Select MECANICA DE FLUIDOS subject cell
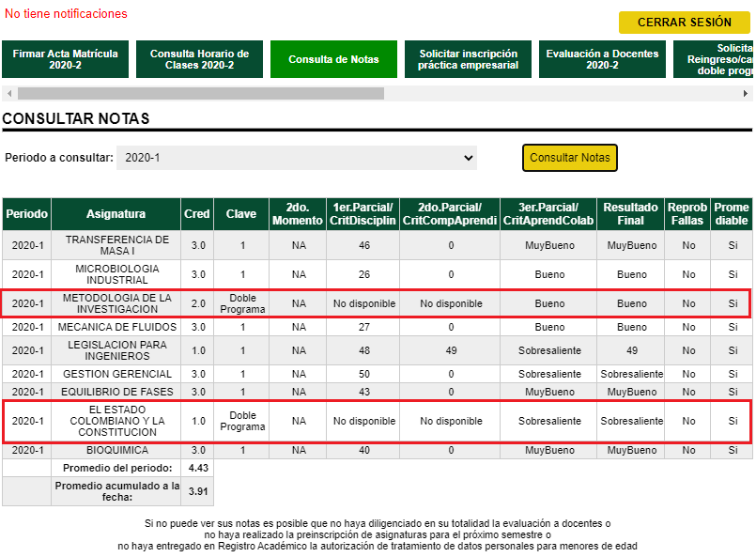 coord(116,327)
